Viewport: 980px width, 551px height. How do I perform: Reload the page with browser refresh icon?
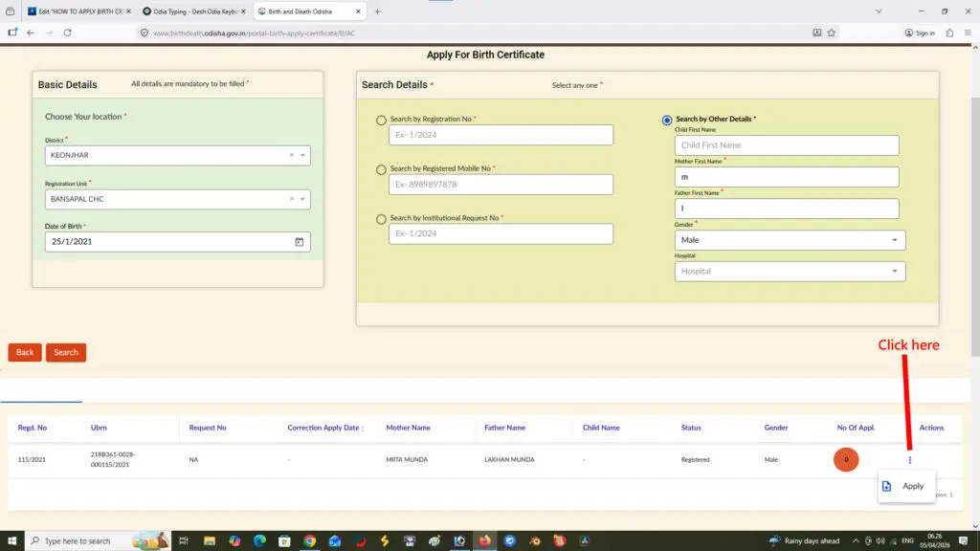tap(67, 33)
